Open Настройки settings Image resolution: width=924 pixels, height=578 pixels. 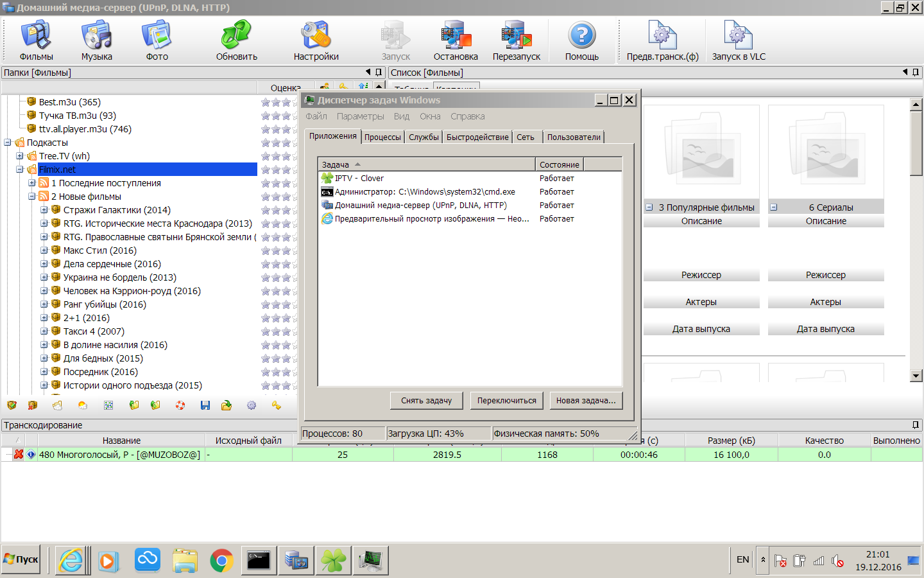pyautogui.click(x=316, y=40)
